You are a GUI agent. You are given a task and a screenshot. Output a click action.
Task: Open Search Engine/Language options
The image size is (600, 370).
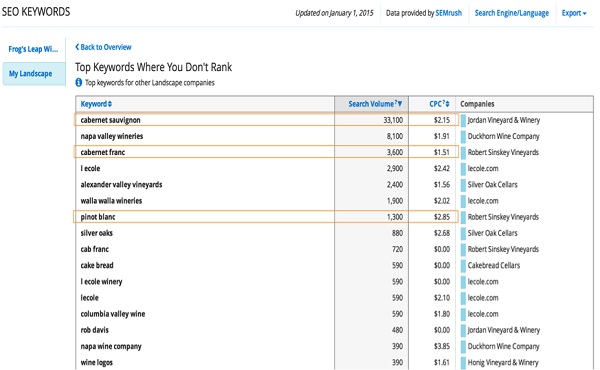(512, 13)
